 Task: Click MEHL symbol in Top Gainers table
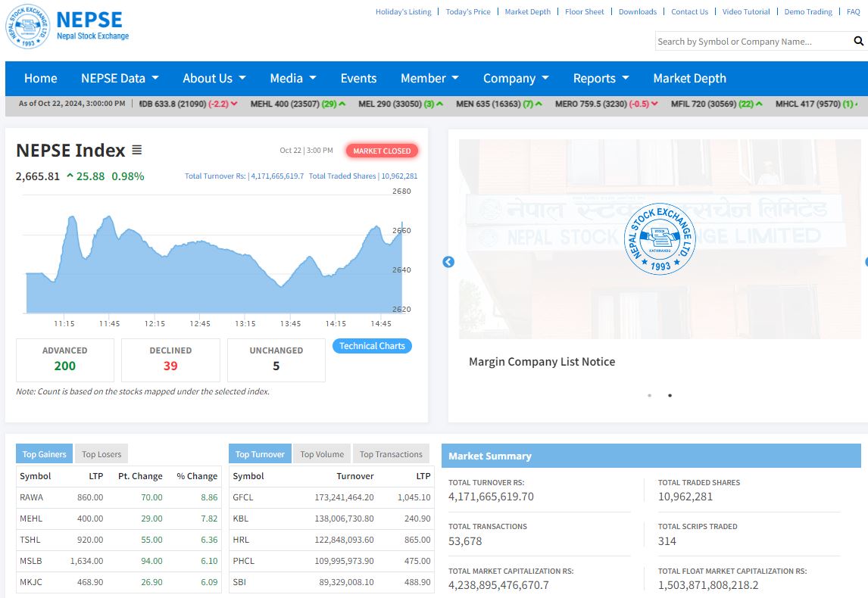(31, 519)
